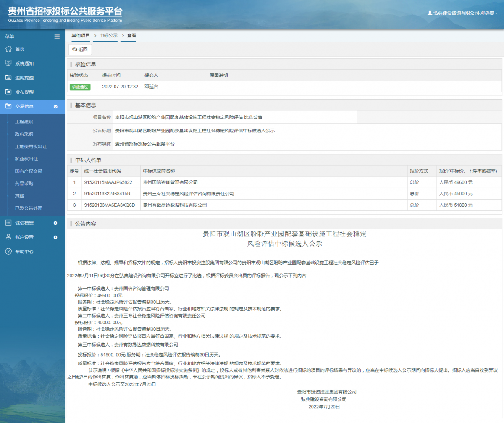Select 药品采购 submenu item

(24, 184)
